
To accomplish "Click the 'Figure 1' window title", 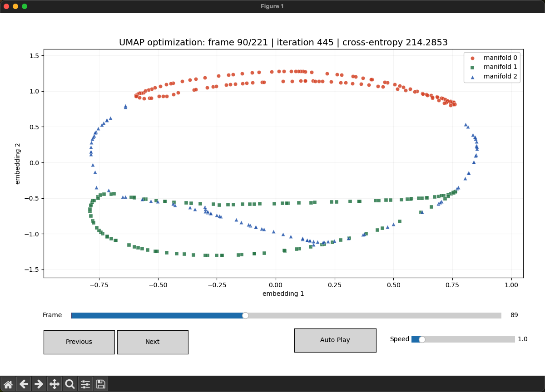I will point(272,6).
